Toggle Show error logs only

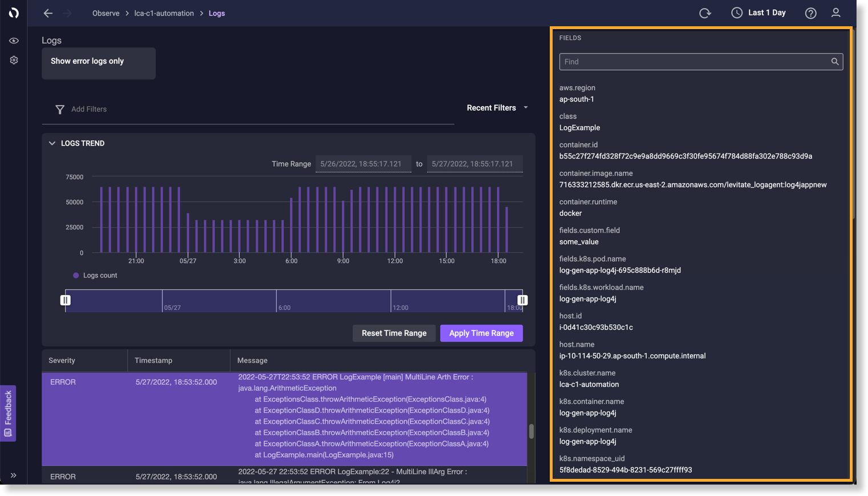pyautogui.click(x=99, y=63)
